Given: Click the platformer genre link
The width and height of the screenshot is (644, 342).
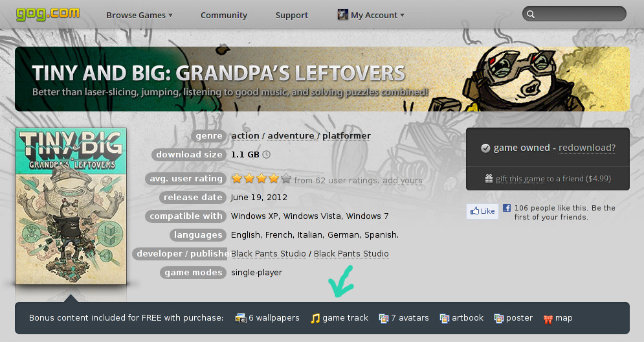Looking at the screenshot, I should (x=346, y=135).
